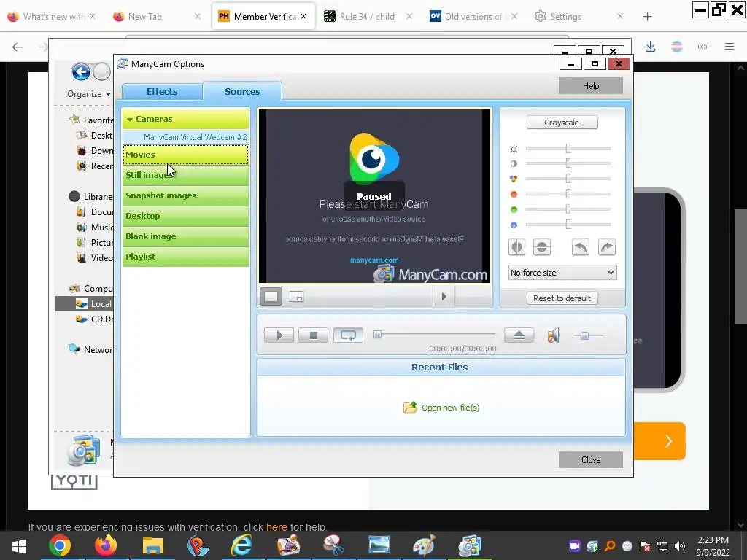
Task: Open Snipping Tool from the taskbar
Action: 334,545
